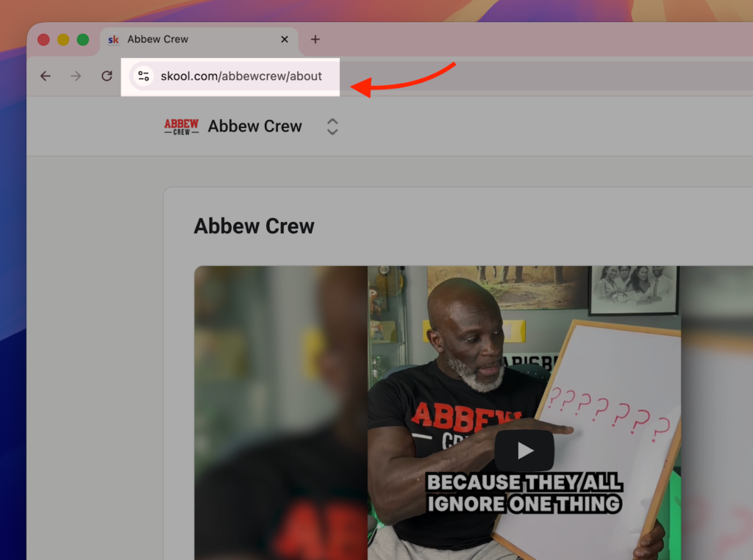Open a new tab with the plus icon

[315, 40]
